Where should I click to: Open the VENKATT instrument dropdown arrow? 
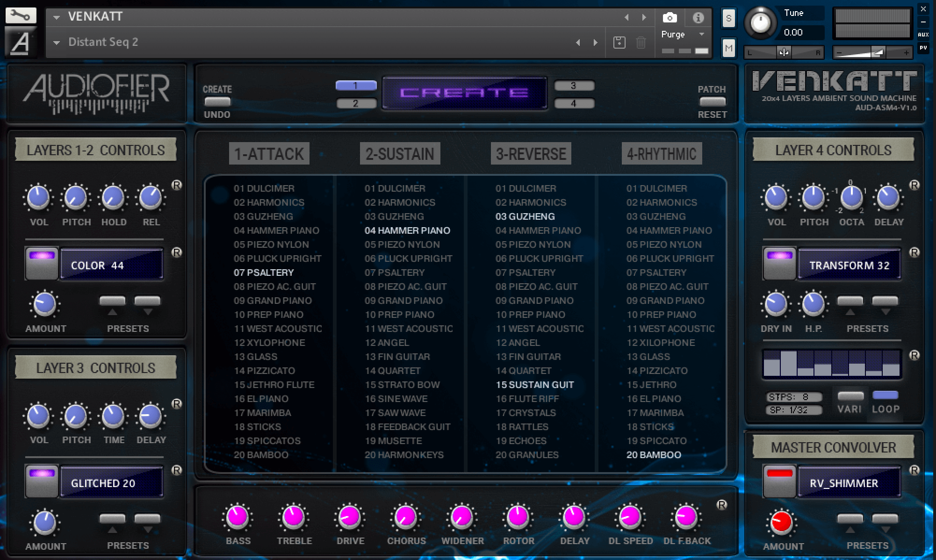tap(57, 17)
